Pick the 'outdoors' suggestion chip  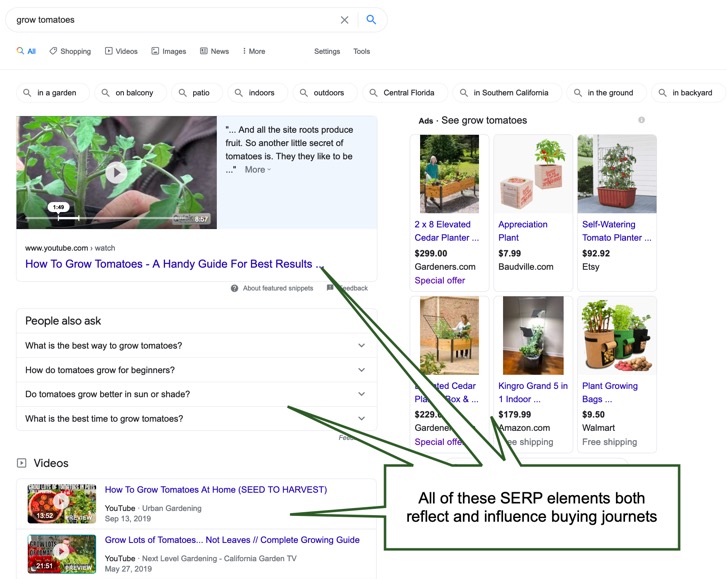[325, 93]
